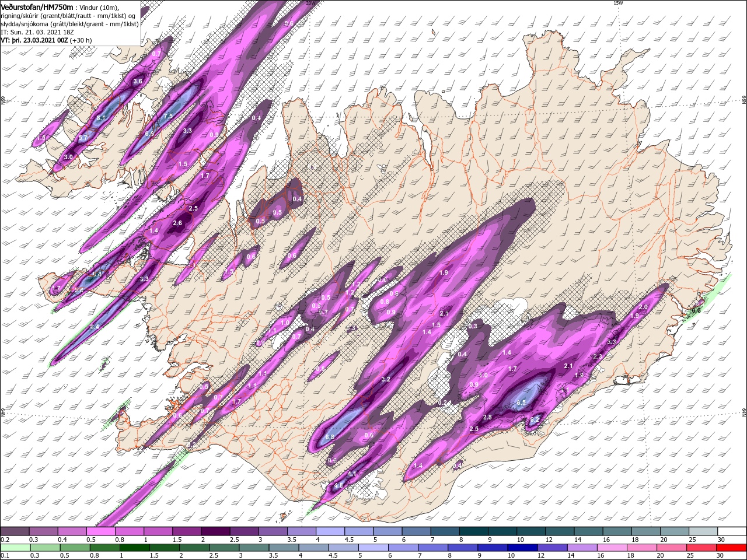747x560 pixels.
Task: Select deep blue rain swatch between 10 and 12
Action: pos(522,547)
